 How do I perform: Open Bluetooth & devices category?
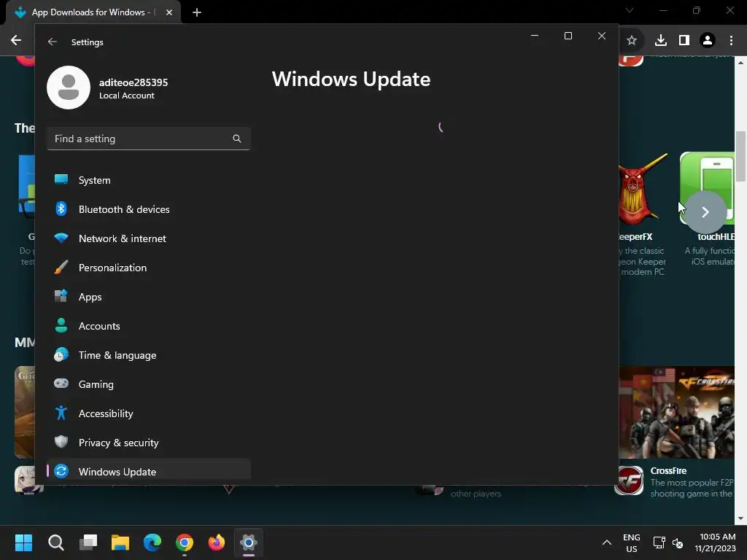pyautogui.click(x=149, y=209)
